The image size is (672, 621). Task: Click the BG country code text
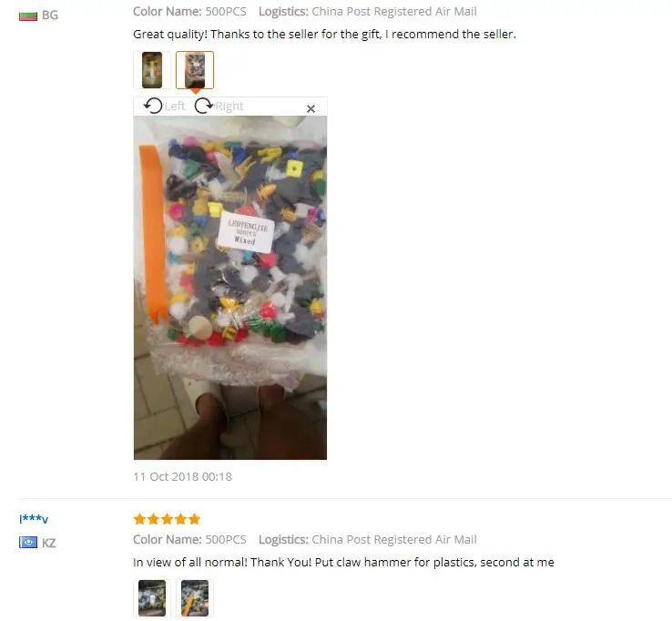(50, 15)
